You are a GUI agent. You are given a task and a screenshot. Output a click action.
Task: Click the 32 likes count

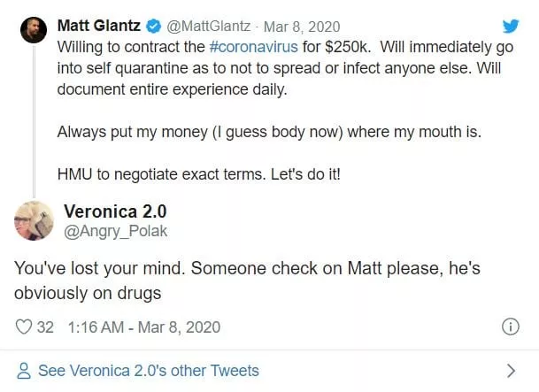coord(45,327)
